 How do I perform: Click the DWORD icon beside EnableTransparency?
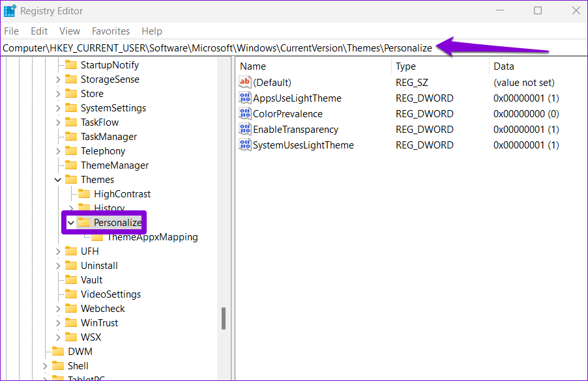[x=245, y=130]
